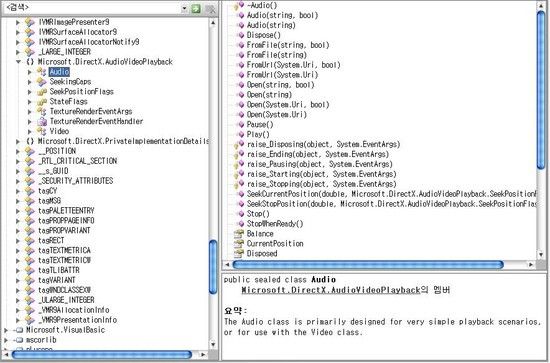Collapse the Microsoft.DirectX.AudioVideoPlayback namespace
Viewport: 550px width, 363px height.
(18, 62)
